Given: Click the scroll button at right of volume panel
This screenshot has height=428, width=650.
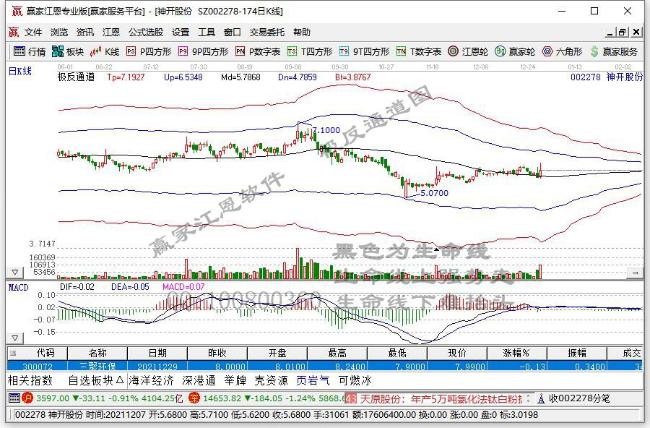Looking at the screenshot, I should click(x=635, y=273).
